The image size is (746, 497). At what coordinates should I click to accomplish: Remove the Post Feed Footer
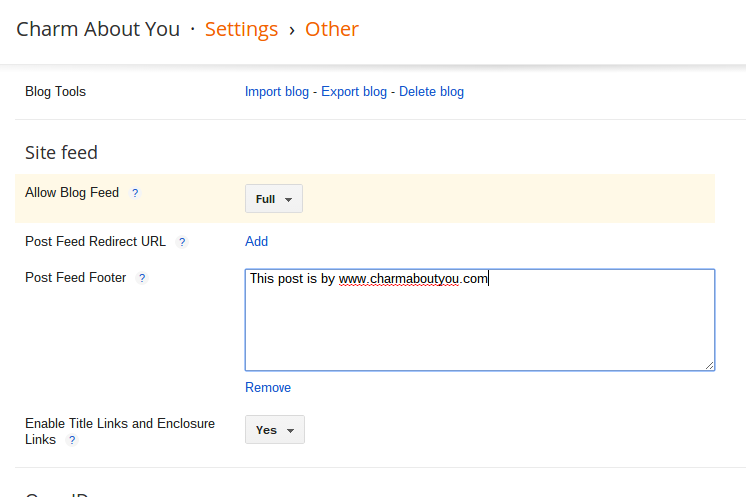[268, 388]
